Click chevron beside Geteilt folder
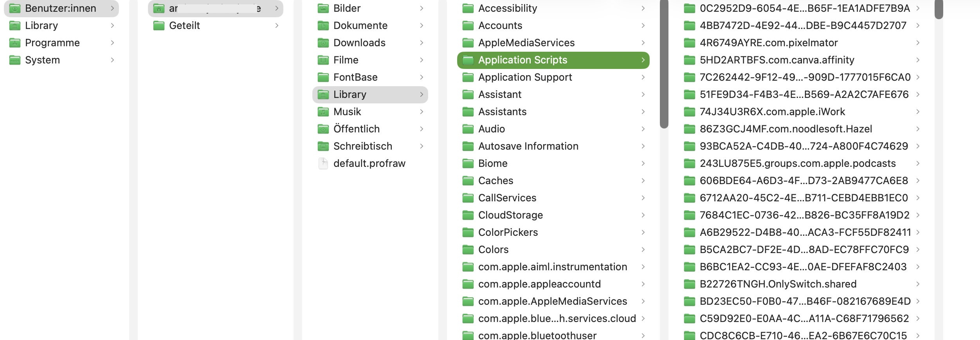This screenshot has width=980, height=340. tap(277, 25)
